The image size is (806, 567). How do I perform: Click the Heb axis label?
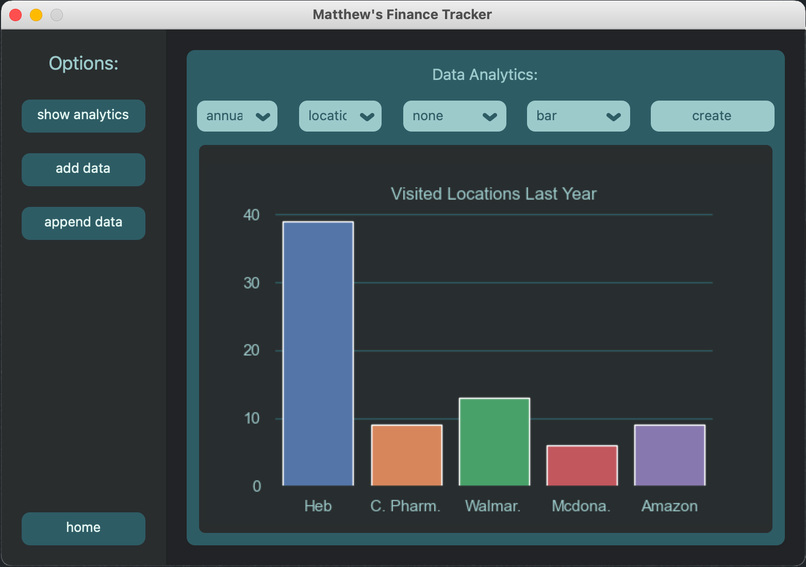pyautogui.click(x=318, y=506)
